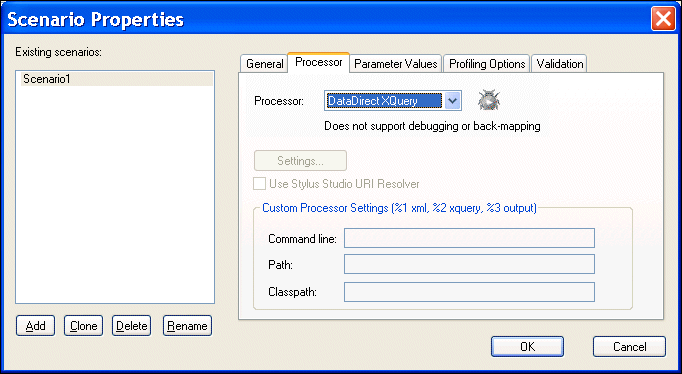Open the Parameter Values tab

pyautogui.click(x=395, y=64)
